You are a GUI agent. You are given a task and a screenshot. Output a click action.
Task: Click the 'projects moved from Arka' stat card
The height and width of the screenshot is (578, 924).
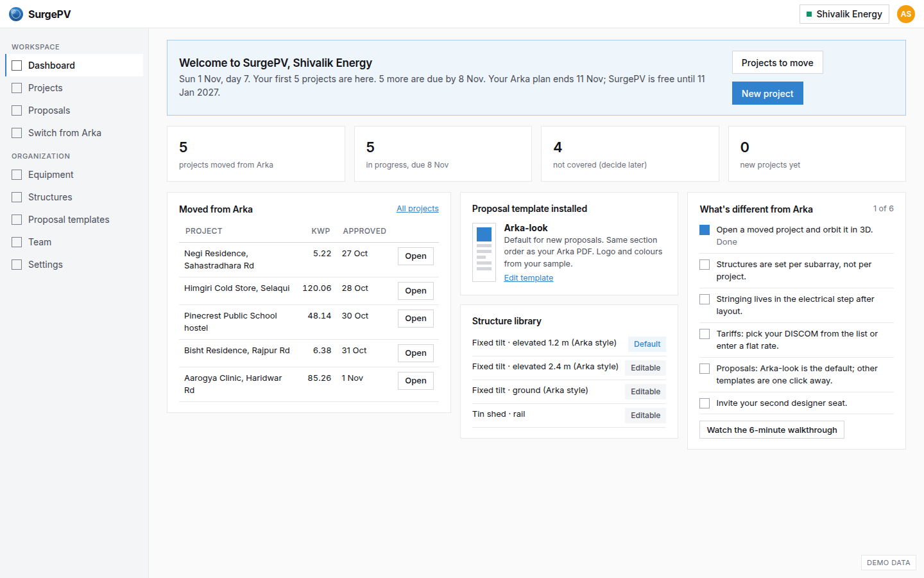pyautogui.click(x=256, y=154)
